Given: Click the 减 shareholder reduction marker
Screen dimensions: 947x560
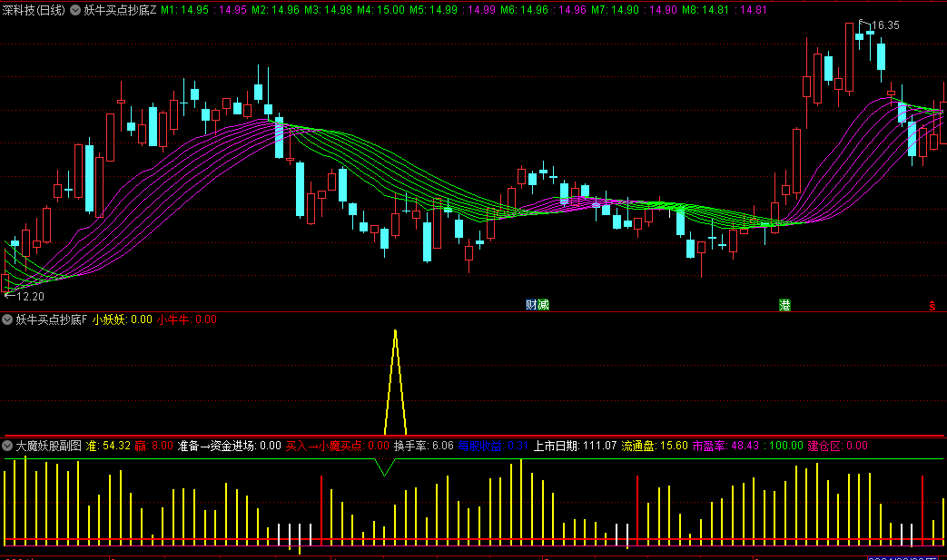Looking at the screenshot, I should [x=543, y=305].
